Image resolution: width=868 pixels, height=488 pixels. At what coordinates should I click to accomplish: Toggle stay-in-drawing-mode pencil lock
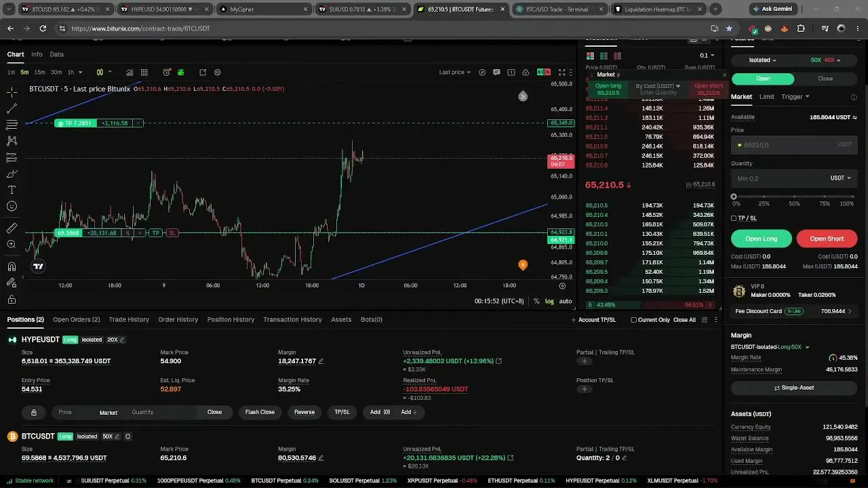pos(12,283)
